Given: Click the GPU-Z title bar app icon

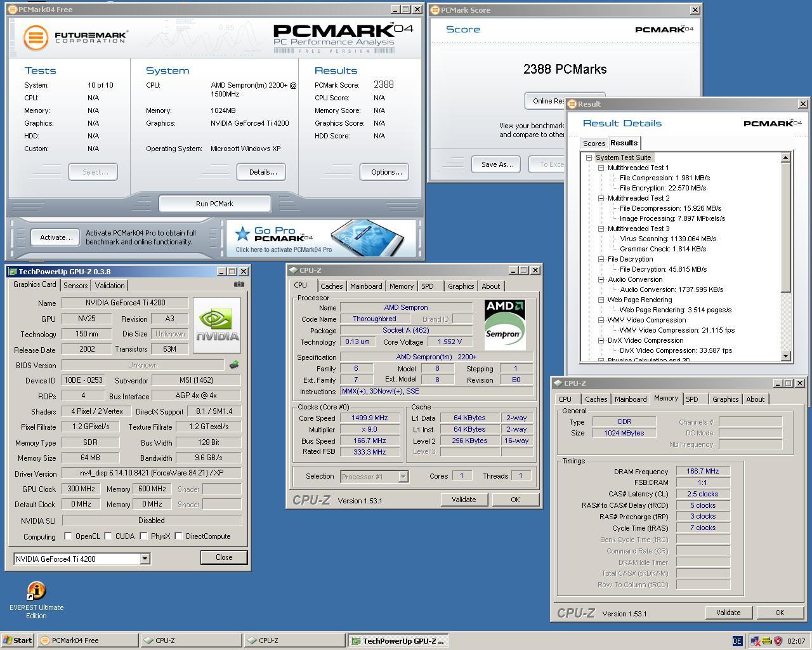Looking at the screenshot, I should [x=13, y=272].
